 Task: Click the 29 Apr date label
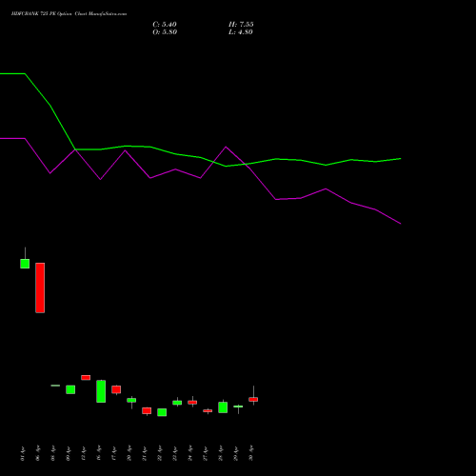pos(235,453)
